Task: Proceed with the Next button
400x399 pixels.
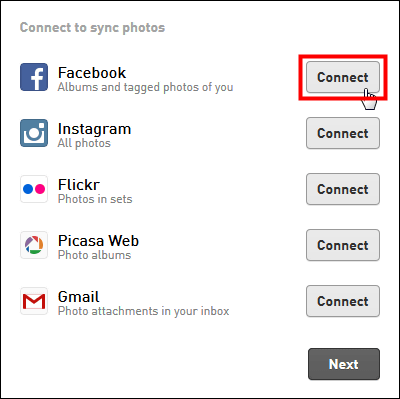Action: point(344,364)
